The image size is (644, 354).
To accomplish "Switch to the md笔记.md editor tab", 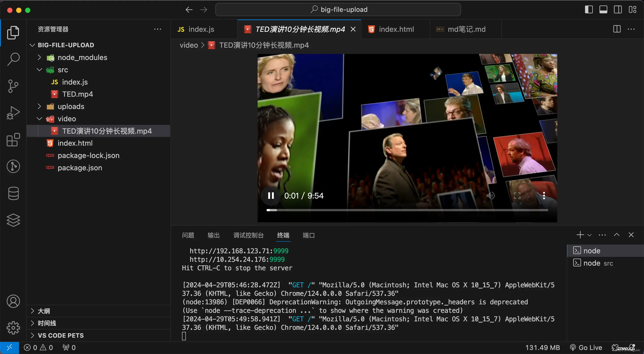I will [x=466, y=29].
